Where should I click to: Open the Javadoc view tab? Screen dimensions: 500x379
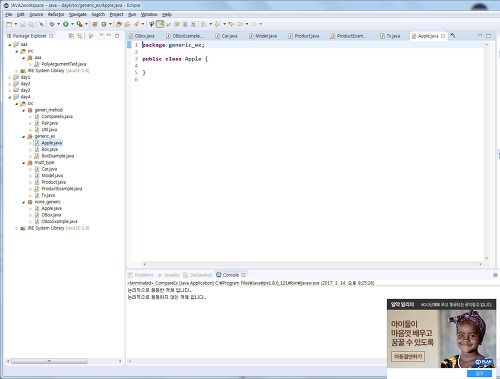pyautogui.click(x=169, y=275)
